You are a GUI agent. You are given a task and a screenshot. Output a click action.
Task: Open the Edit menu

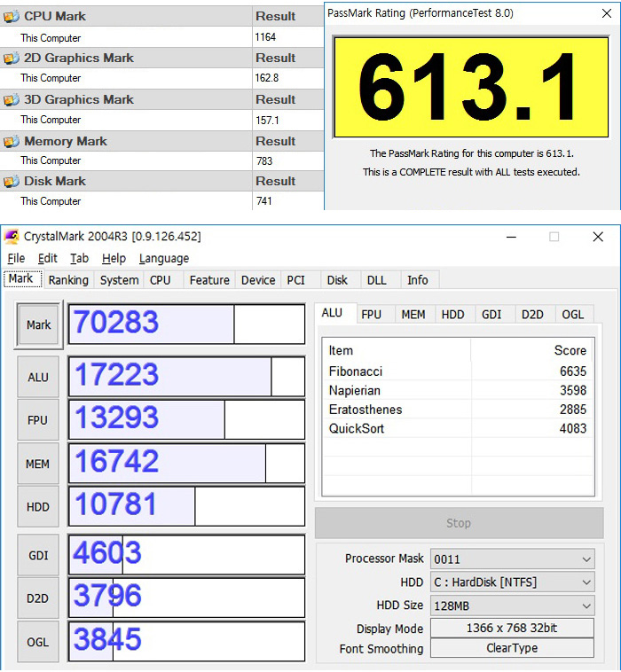(x=47, y=259)
